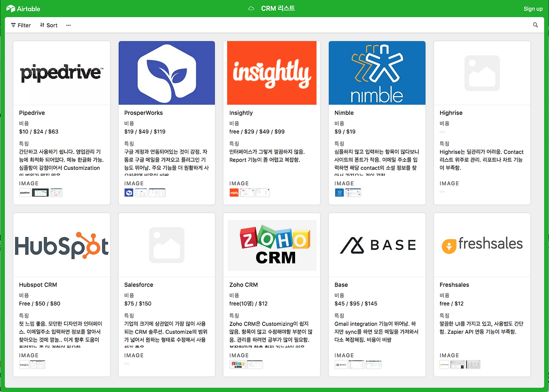Image resolution: width=549 pixels, height=392 pixels.
Task: Select the Zoho CRM card title
Action: point(244,285)
